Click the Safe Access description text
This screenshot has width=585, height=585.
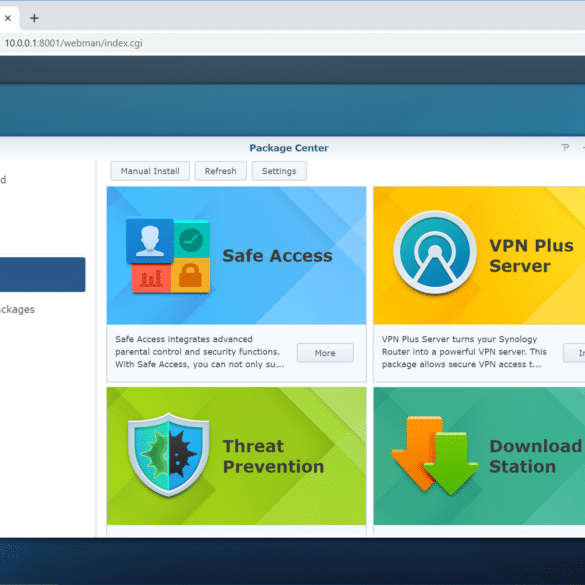[200, 352]
